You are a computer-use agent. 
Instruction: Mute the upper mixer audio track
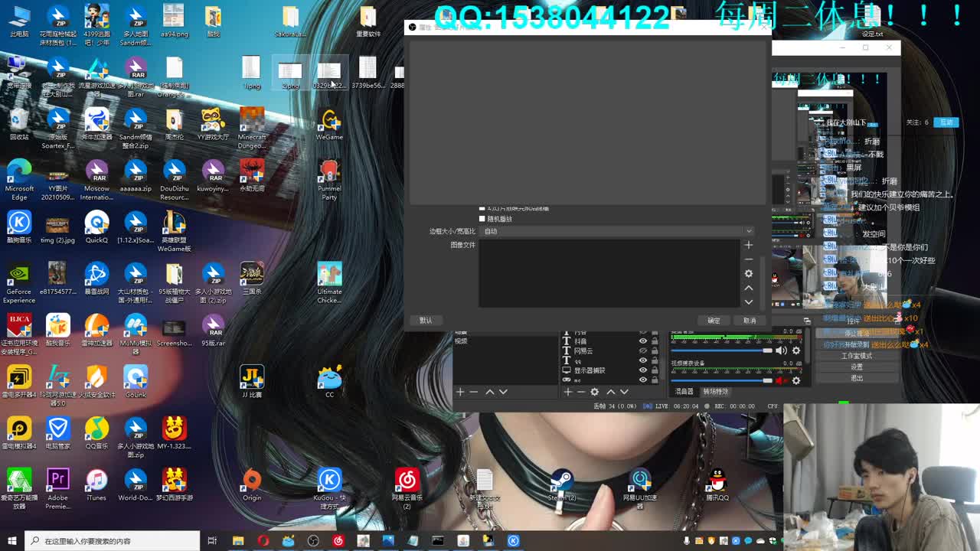tap(781, 350)
